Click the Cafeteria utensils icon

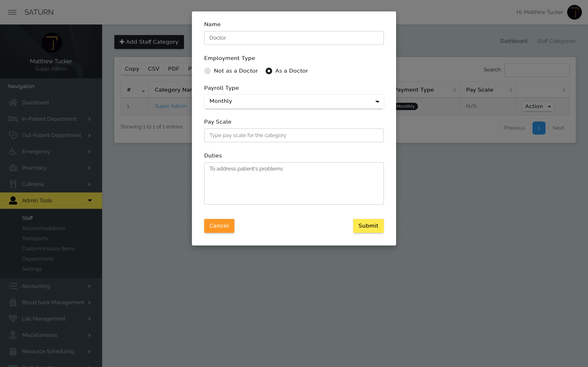pos(13,184)
